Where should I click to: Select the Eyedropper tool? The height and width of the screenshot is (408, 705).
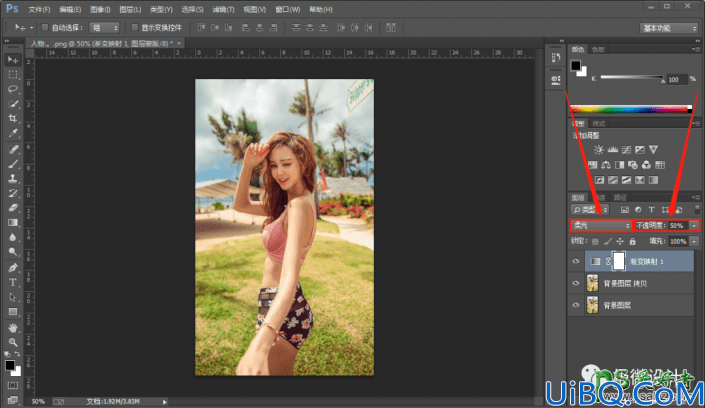(x=13, y=133)
